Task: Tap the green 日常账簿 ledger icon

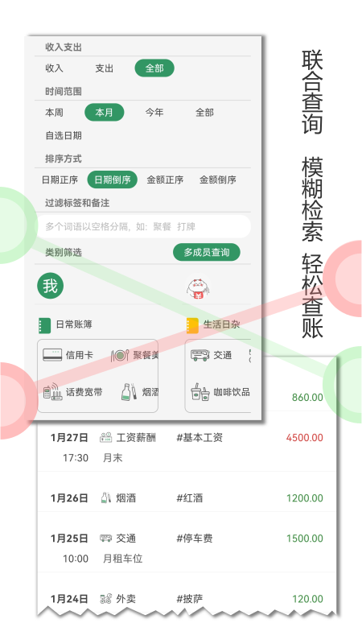Action: point(44,325)
